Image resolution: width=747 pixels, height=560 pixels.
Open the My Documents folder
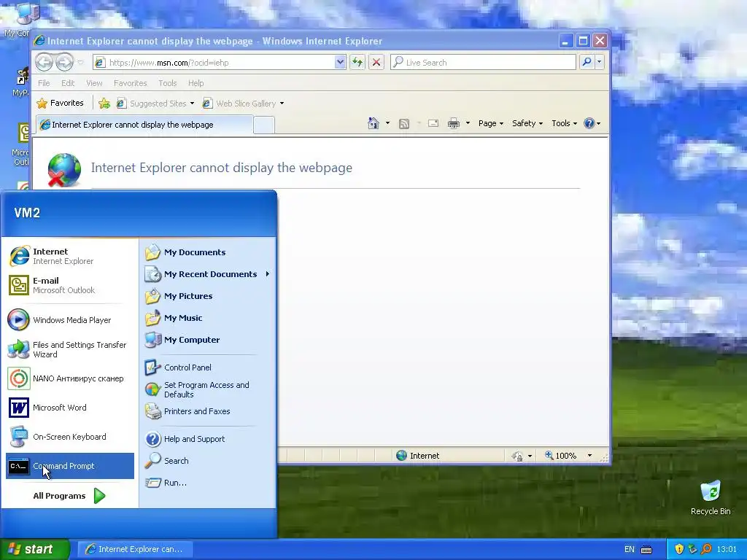(x=208, y=252)
